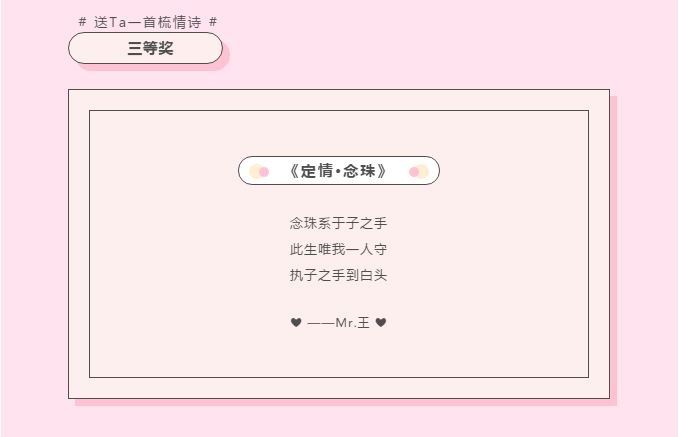
Task: Click the 定情 word in the title pill
Action: [316, 171]
